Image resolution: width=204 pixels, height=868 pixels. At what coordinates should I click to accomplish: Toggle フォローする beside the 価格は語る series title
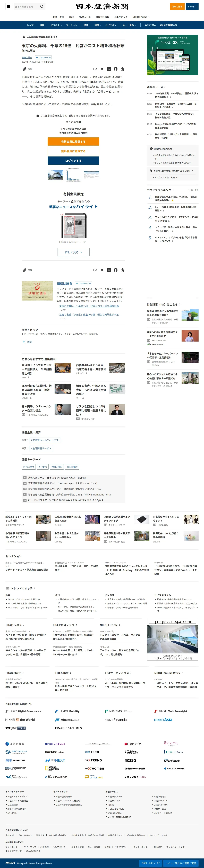tap(83, 283)
